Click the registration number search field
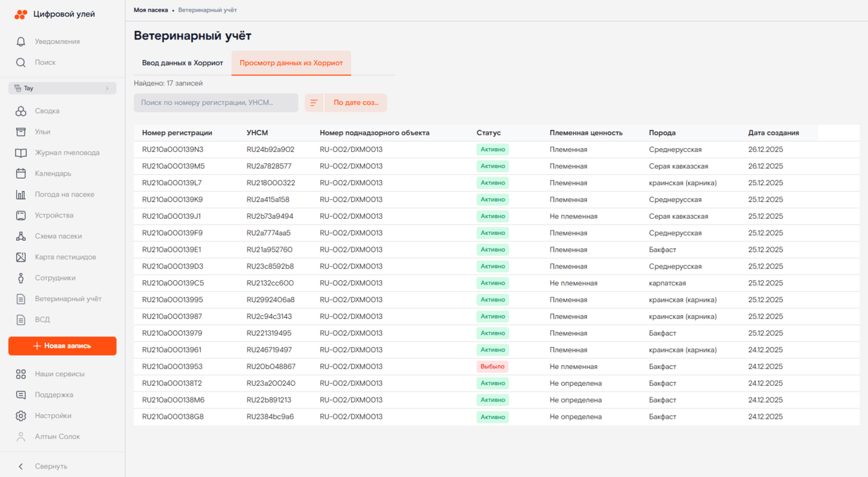This screenshot has width=868, height=477. point(216,103)
